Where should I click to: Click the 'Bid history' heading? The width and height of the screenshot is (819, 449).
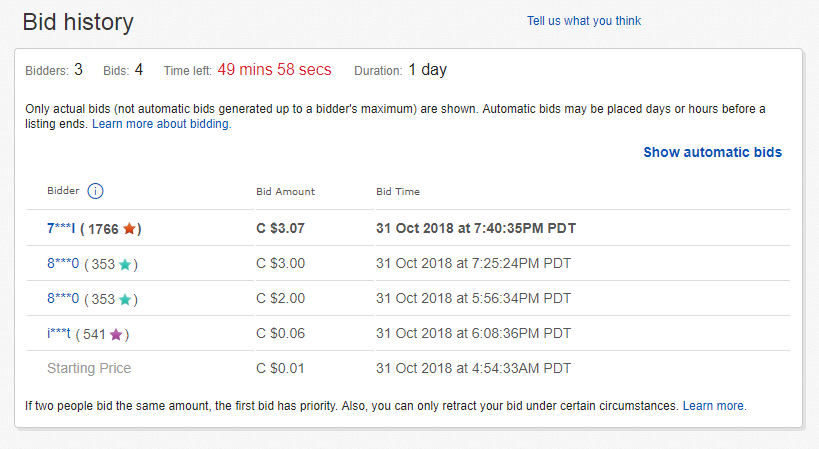point(78,22)
